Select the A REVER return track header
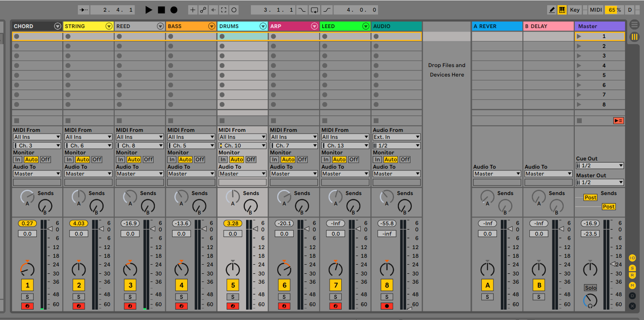The image size is (644, 320). click(x=493, y=26)
